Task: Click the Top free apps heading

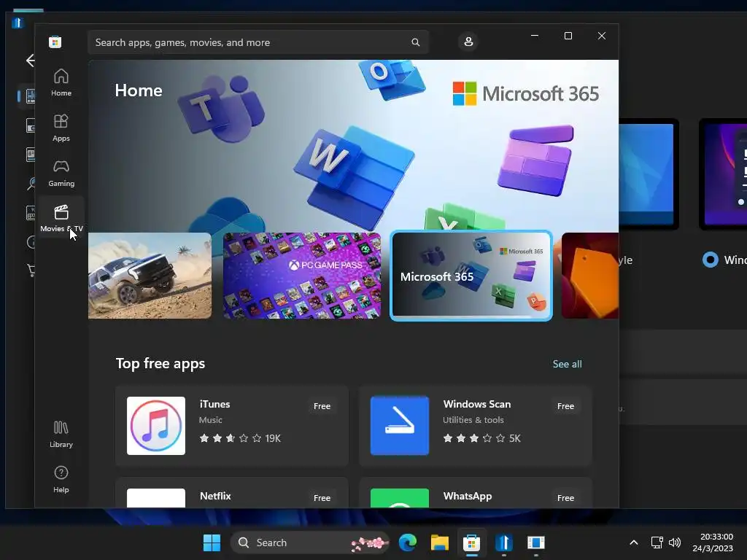Action: 160,364
